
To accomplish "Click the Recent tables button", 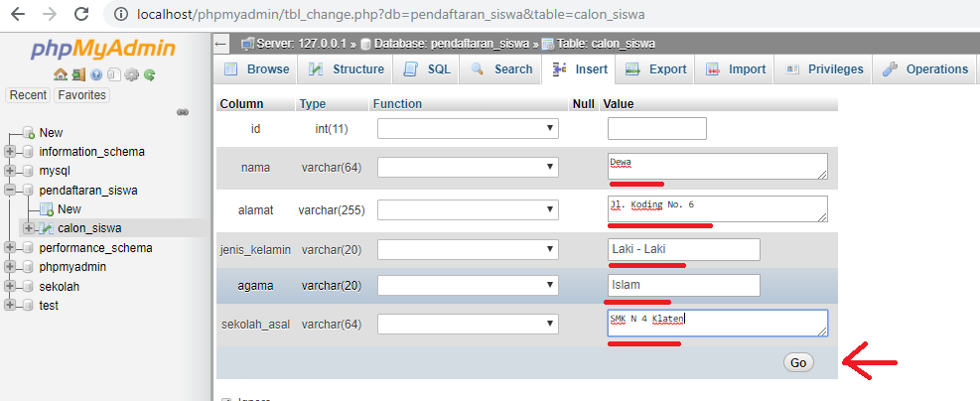I will coord(28,95).
